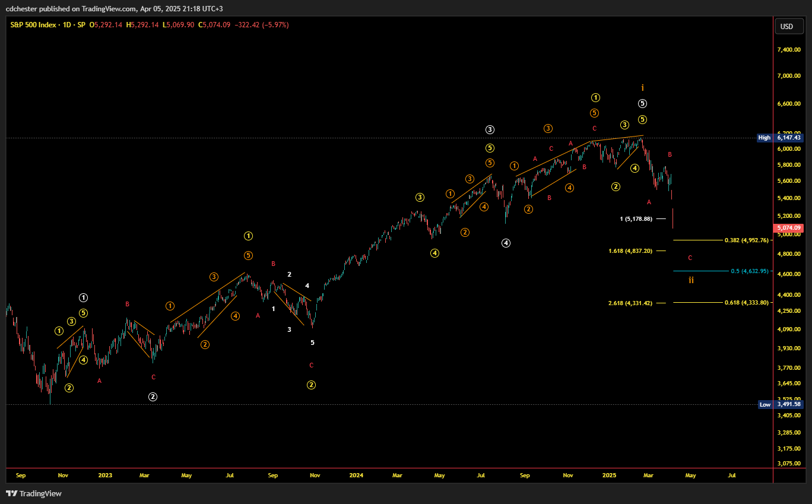
Task: Click the High 6,147.43 price label
Action: [780, 138]
